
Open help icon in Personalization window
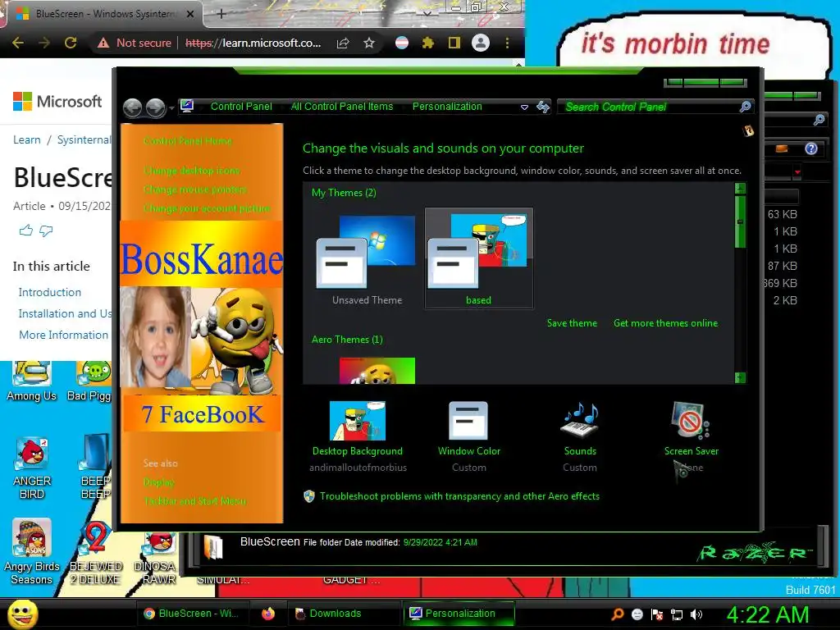748,130
